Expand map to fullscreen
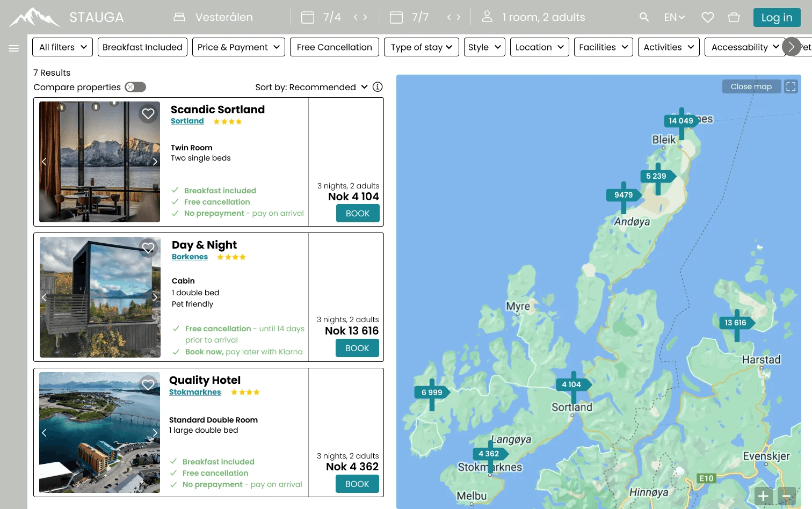This screenshot has width=812, height=509. coord(791,86)
